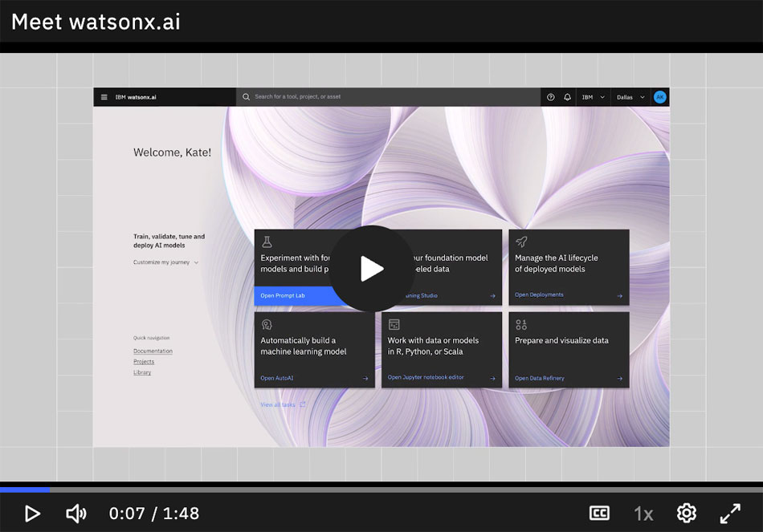Click the Welcome, Kate! heading
This screenshot has height=532, width=763.
(172, 152)
